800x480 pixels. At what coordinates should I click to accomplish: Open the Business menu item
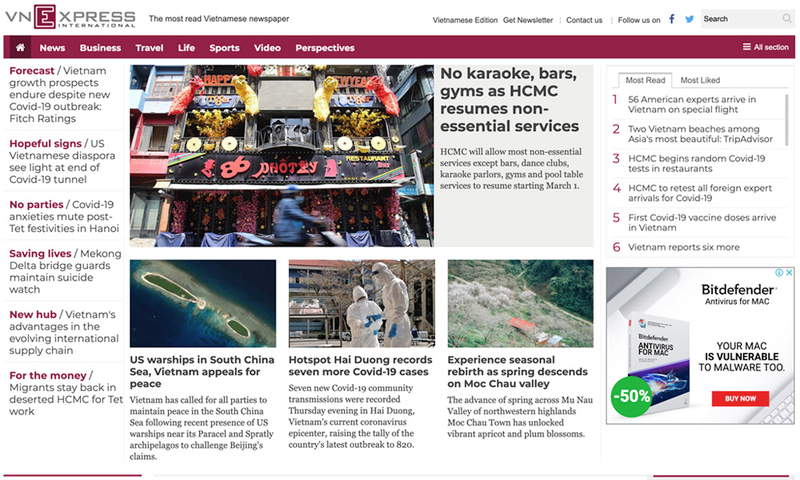(x=100, y=47)
